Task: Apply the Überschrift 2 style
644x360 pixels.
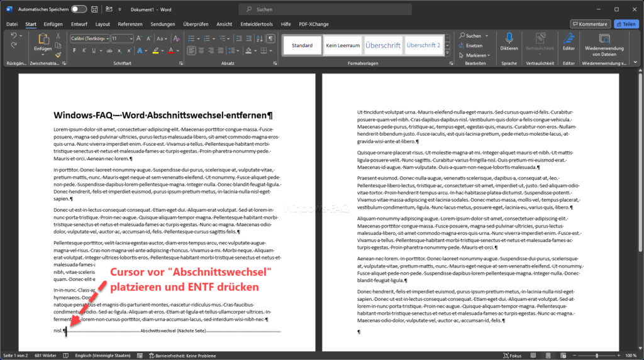Action: click(423, 45)
